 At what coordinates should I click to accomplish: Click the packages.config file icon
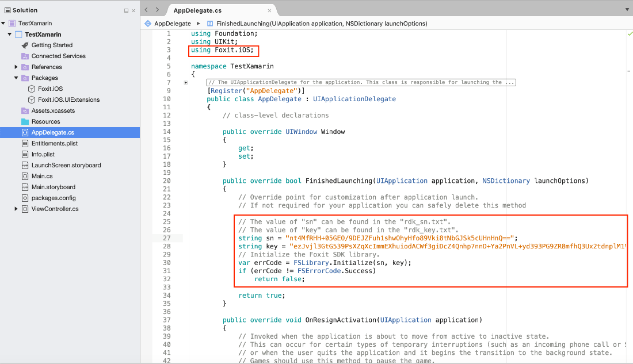[25, 198]
